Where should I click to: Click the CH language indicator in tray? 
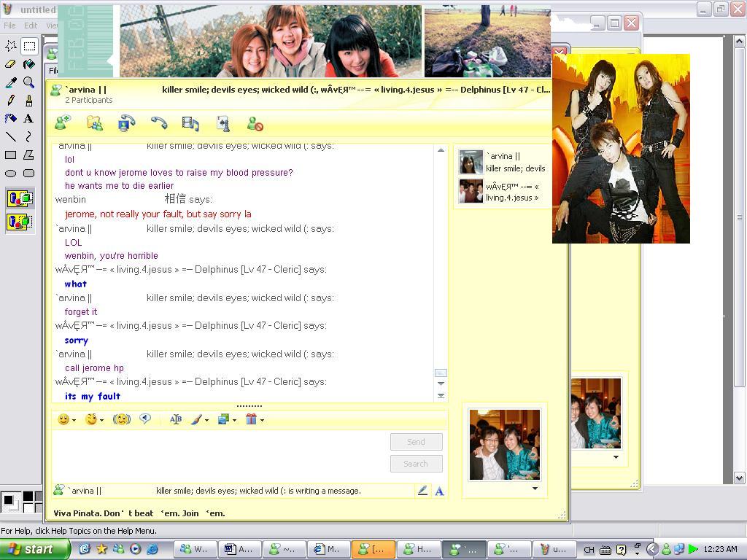pyautogui.click(x=589, y=550)
